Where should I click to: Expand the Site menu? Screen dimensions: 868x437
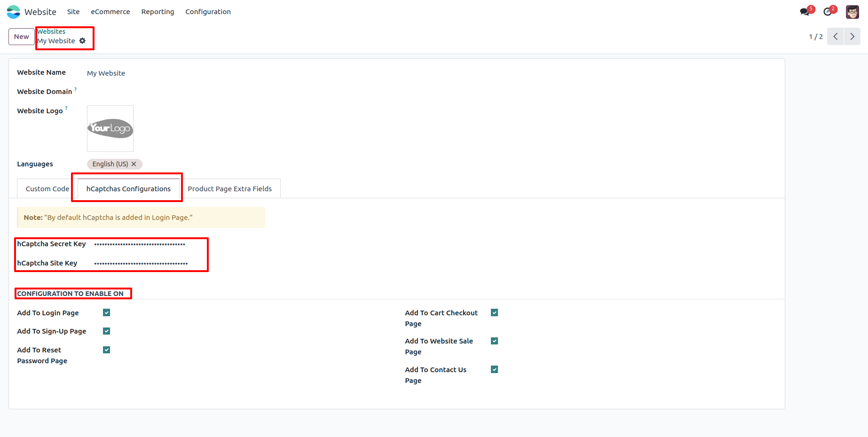coord(73,12)
